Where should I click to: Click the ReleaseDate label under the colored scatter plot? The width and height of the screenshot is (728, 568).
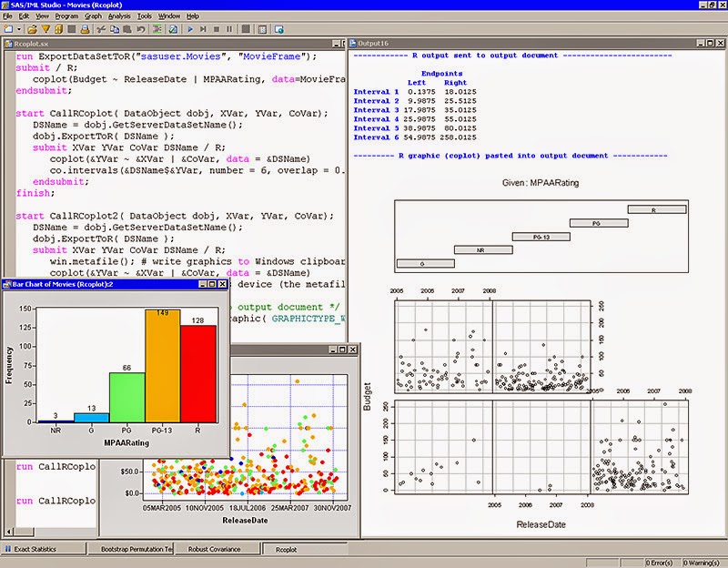[245, 521]
